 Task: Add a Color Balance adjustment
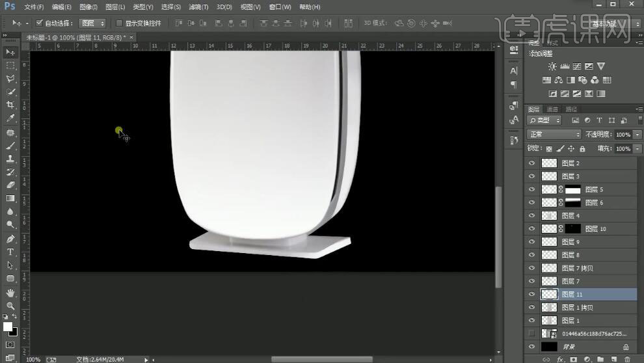[559, 80]
